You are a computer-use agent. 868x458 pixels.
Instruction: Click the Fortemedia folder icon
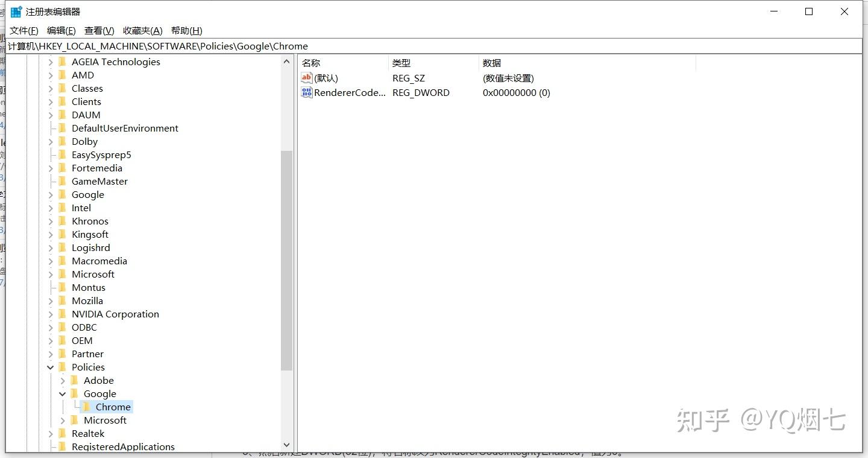[63, 168]
